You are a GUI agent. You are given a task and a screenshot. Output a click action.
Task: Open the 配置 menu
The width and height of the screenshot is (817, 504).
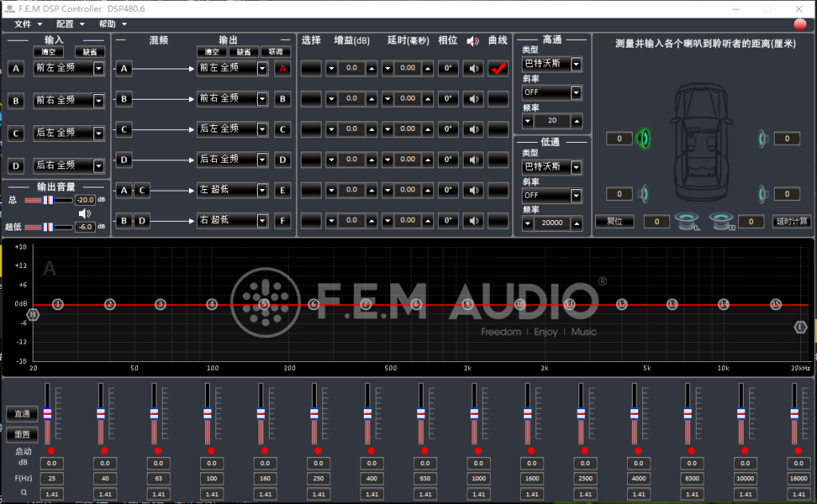point(70,24)
